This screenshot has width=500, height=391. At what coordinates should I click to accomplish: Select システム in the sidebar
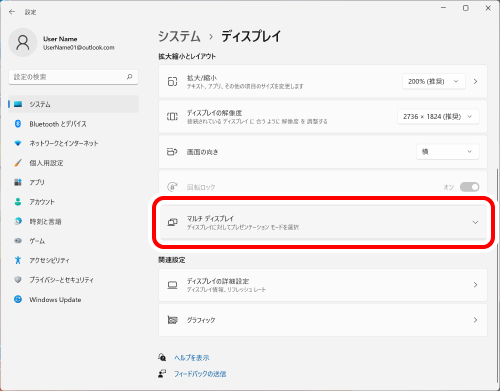tap(73, 104)
